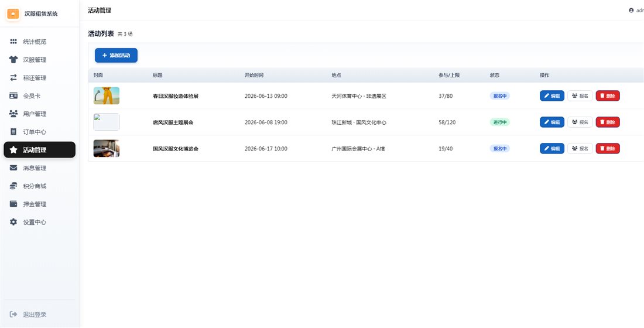
Task: Click the 汉服租赁系统 app title
Action: point(41,13)
